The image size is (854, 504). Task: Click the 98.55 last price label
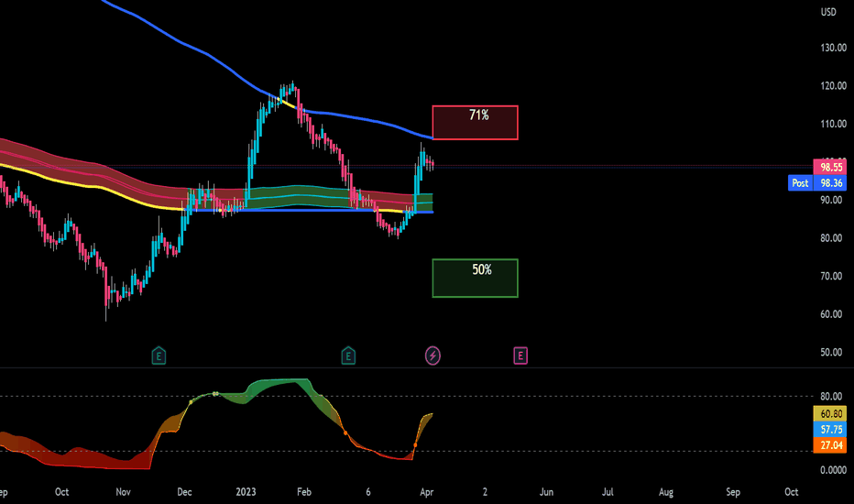[x=831, y=168]
